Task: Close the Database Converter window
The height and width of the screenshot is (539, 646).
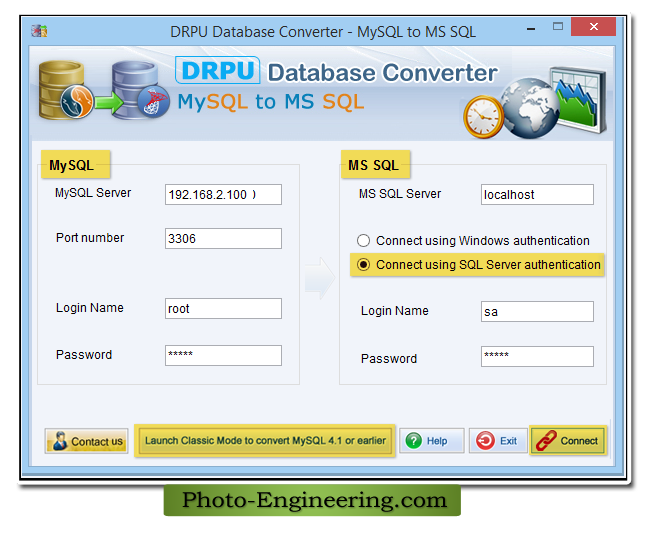Action: (593, 27)
